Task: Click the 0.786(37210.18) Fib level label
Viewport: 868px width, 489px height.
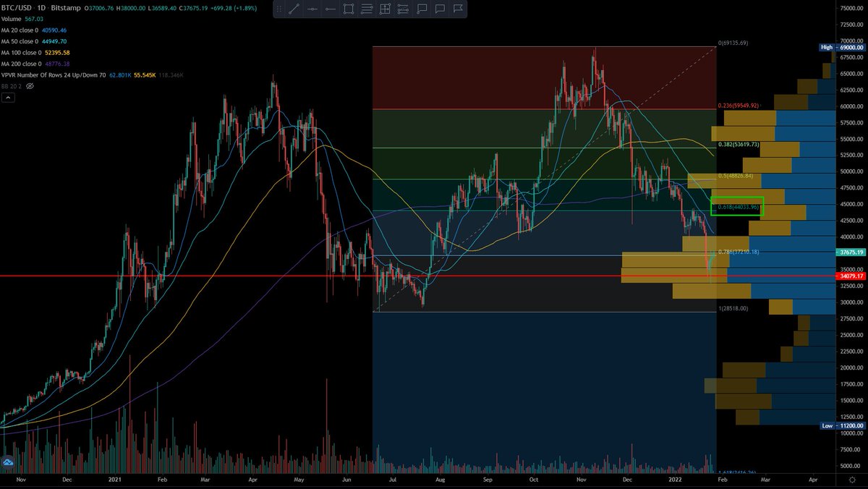Action: point(739,252)
